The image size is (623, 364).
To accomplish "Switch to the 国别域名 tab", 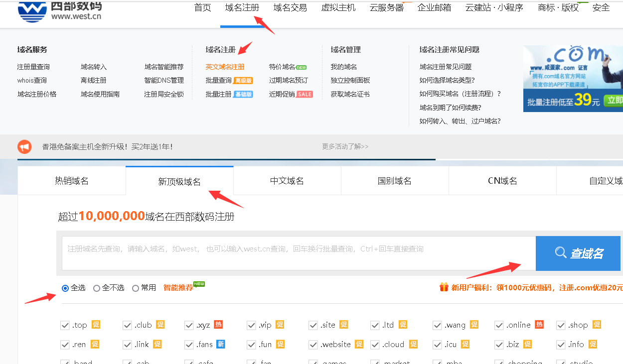I will [395, 181].
